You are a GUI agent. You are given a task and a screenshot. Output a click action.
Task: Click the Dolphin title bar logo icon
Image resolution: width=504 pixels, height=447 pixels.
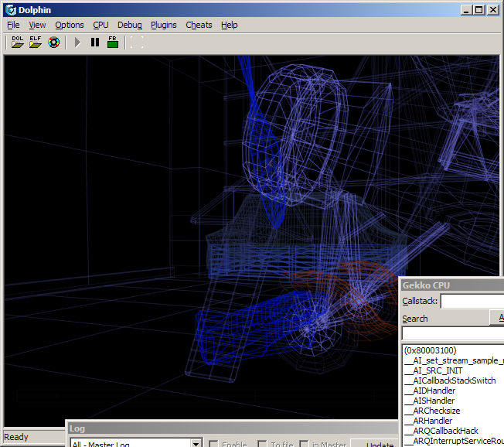(x=11, y=10)
